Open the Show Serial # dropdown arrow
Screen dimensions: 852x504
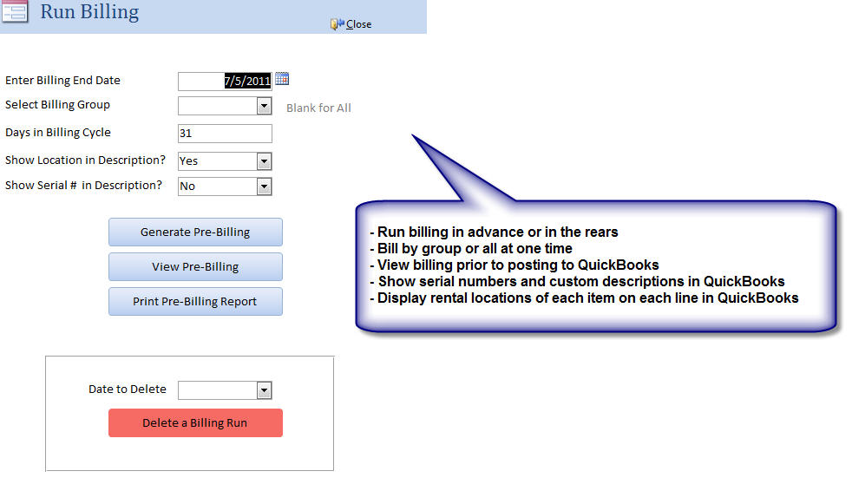pyautogui.click(x=265, y=187)
